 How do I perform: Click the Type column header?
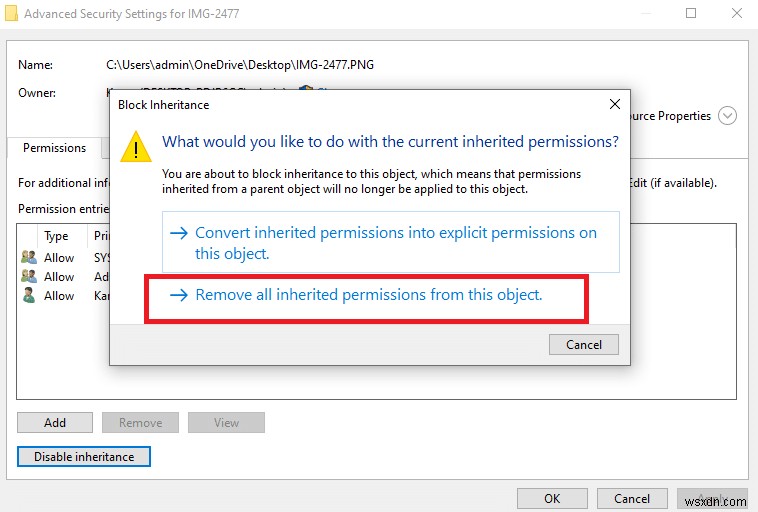(57, 236)
